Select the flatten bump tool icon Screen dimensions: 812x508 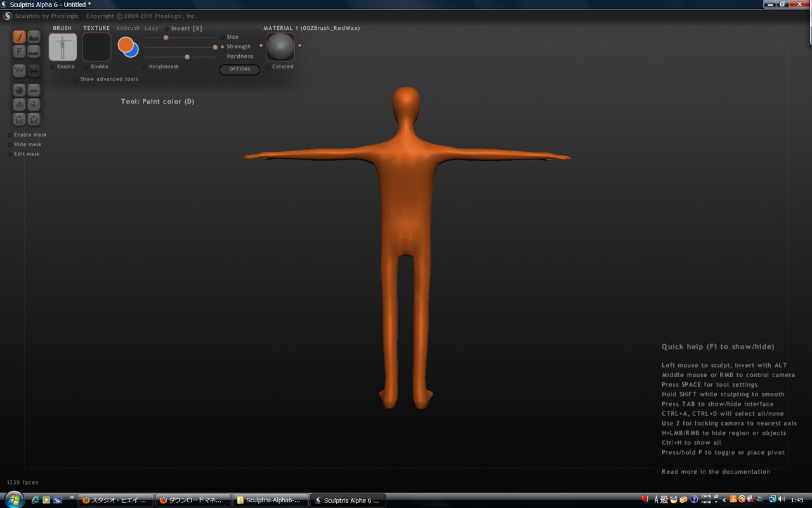(x=34, y=51)
